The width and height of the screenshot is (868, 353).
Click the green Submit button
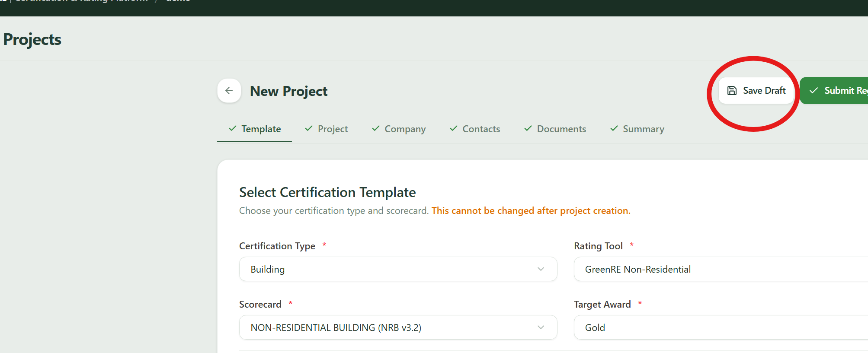[x=834, y=91]
